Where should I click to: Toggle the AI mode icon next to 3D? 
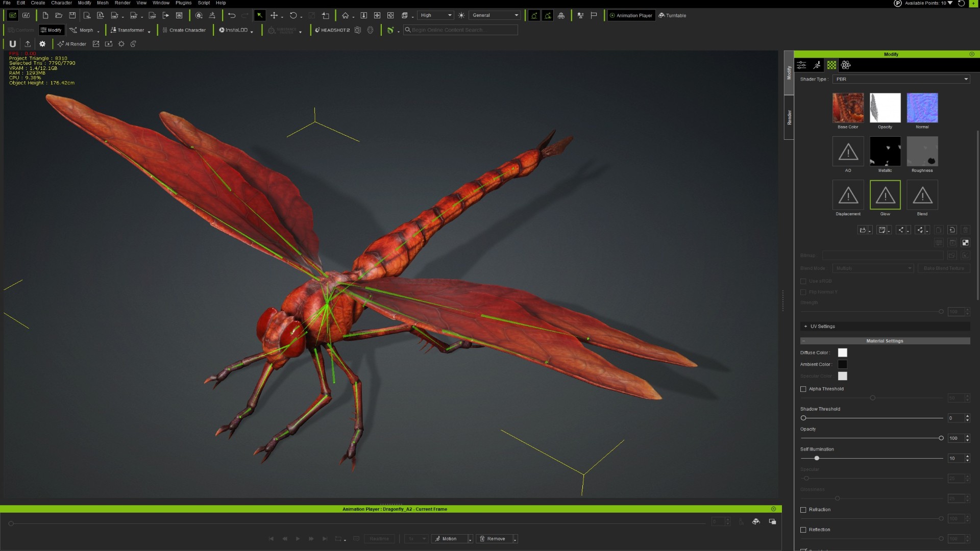point(26,15)
